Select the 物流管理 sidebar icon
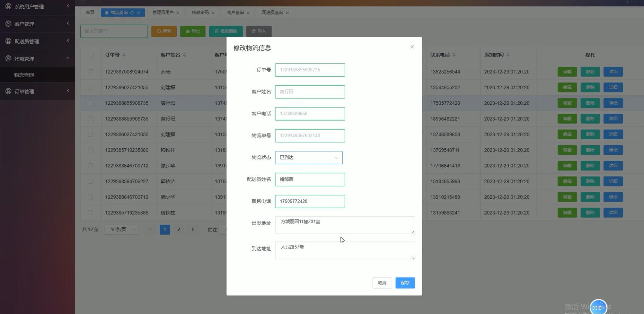644x314 pixels. pyautogui.click(x=8, y=58)
